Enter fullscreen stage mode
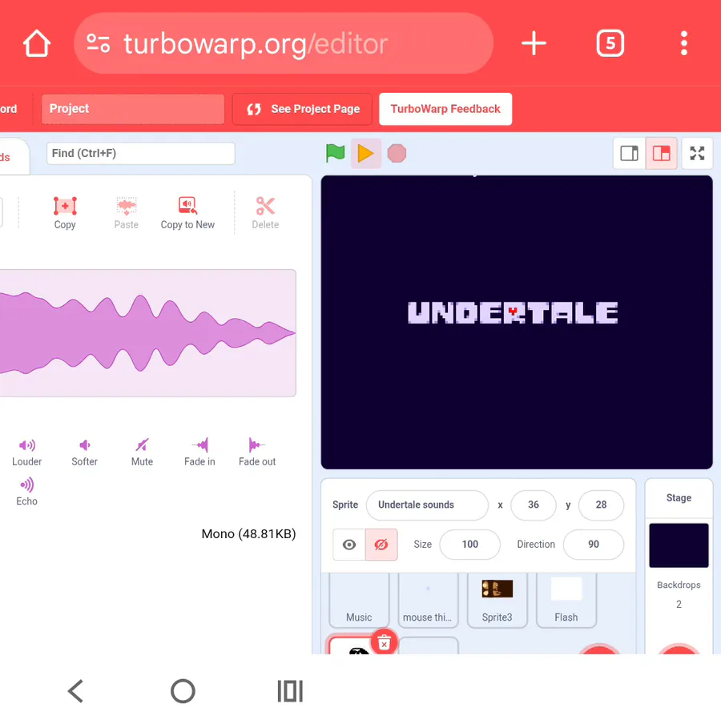The height and width of the screenshot is (728, 721). point(697,153)
